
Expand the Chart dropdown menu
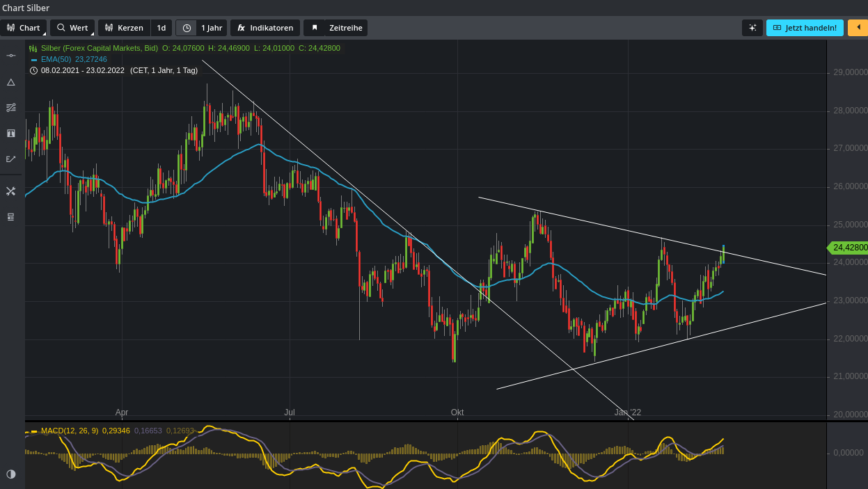(24, 28)
